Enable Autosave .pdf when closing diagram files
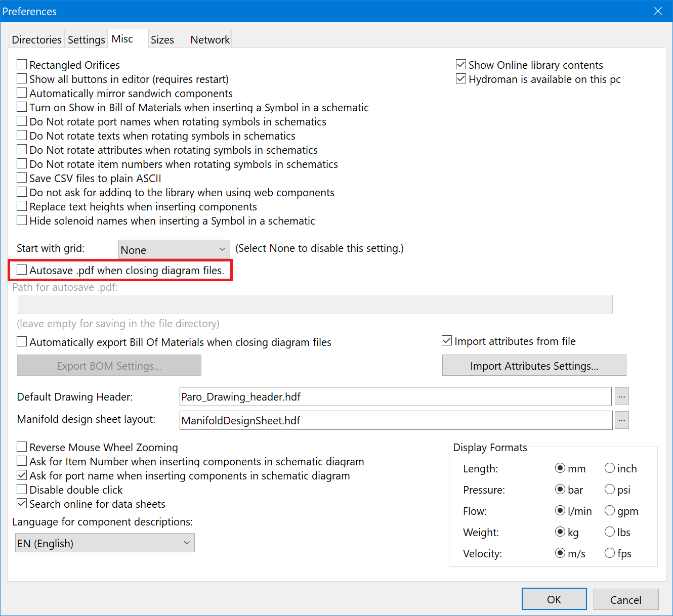 coord(21,270)
